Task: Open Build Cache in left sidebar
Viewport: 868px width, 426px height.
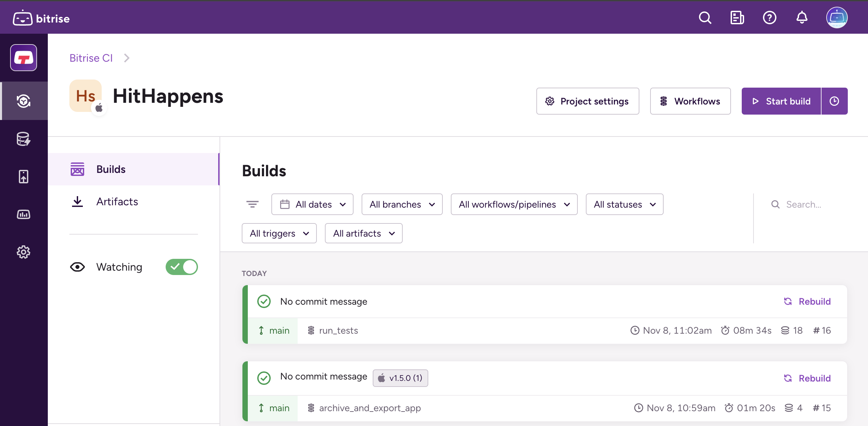Action: tap(23, 139)
